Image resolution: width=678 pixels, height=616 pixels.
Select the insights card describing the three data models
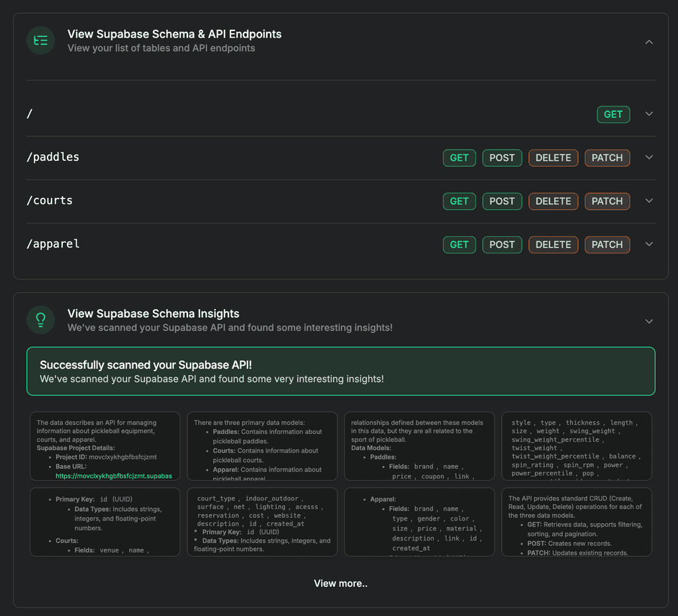262,446
